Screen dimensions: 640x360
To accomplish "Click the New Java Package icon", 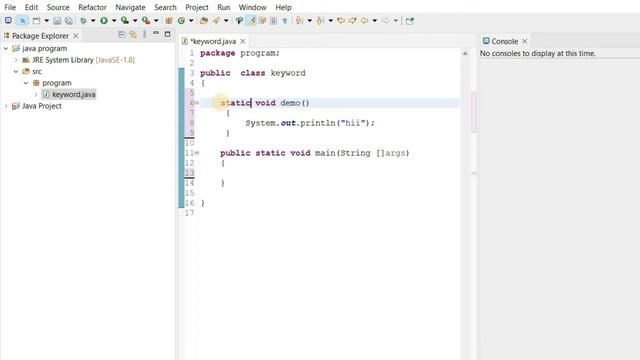I will [169, 20].
